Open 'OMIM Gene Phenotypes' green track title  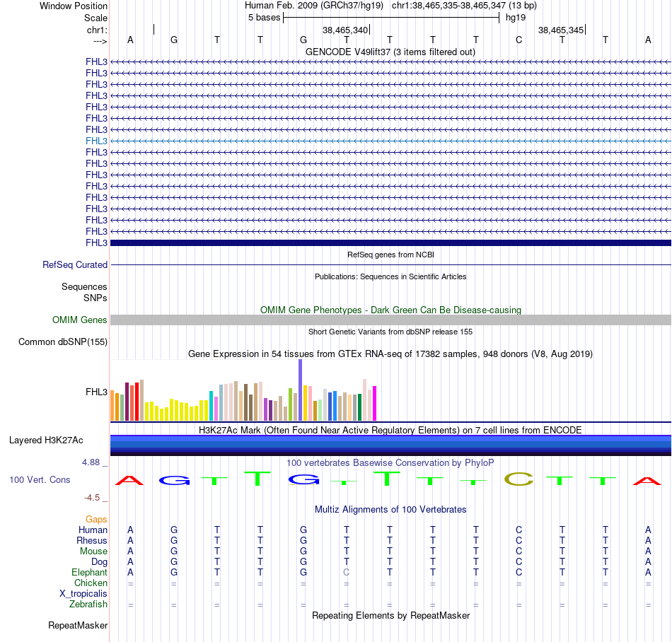[390, 310]
